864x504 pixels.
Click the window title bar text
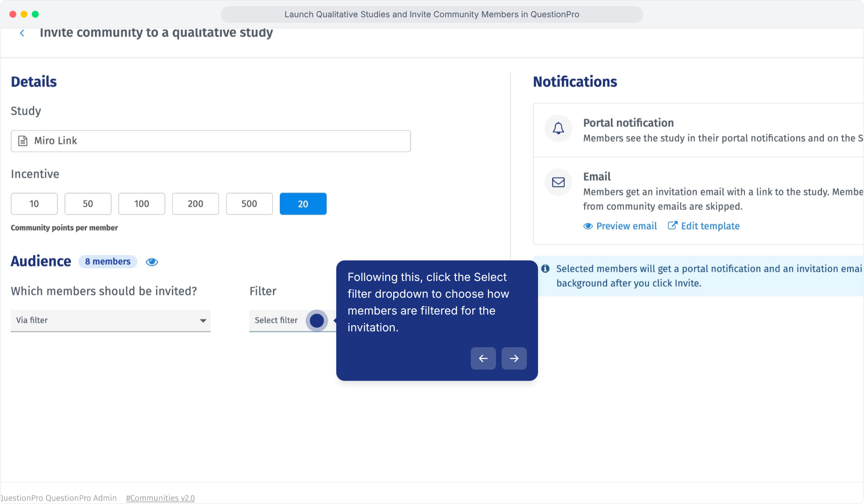click(432, 14)
